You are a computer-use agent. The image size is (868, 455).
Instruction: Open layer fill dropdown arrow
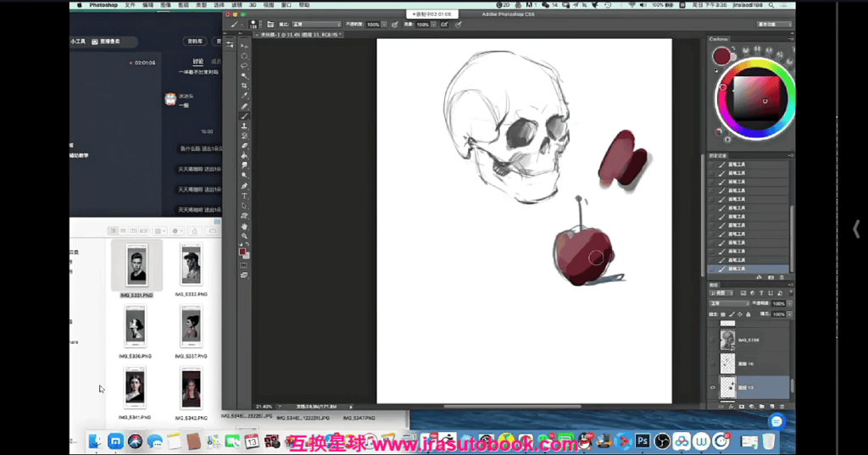point(789,314)
